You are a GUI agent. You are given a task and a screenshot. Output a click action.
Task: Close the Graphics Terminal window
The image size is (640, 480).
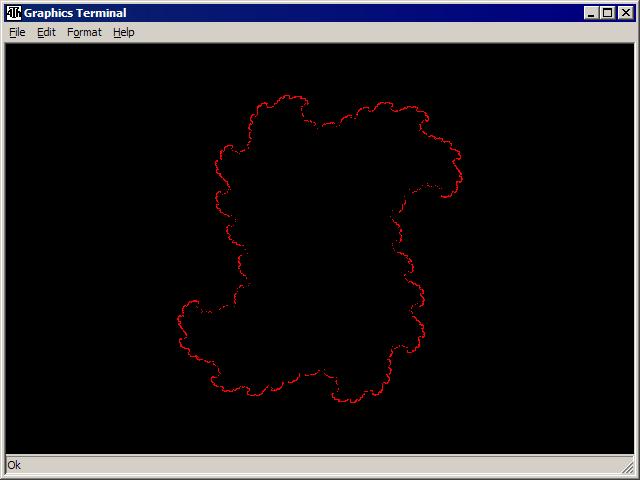pyautogui.click(x=626, y=13)
